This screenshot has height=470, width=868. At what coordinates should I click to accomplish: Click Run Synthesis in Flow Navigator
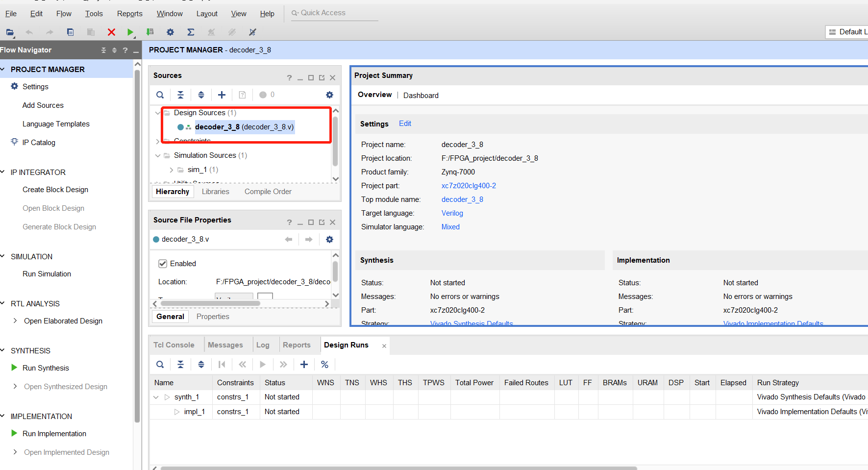point(46,368)
